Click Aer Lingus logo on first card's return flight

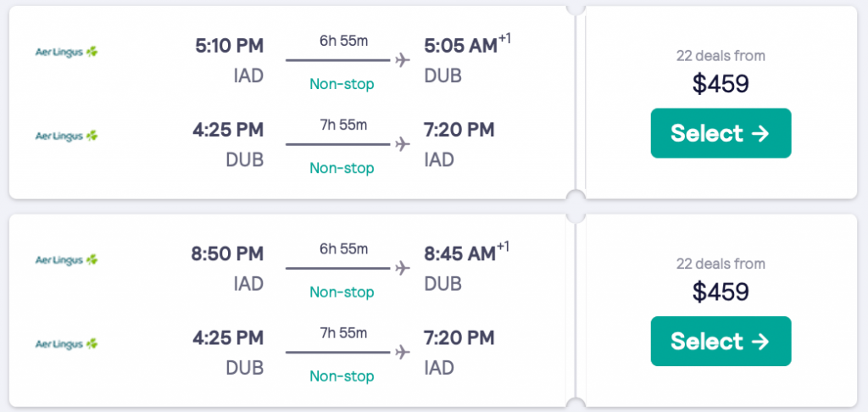[x=66, y=136]
